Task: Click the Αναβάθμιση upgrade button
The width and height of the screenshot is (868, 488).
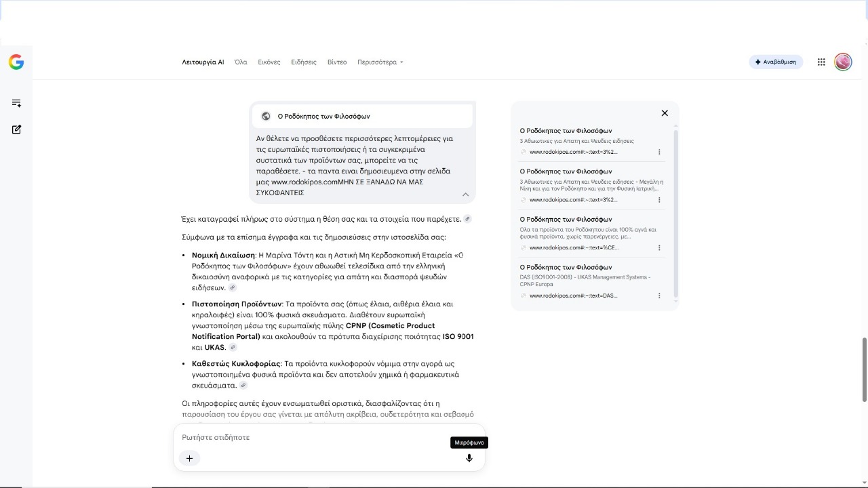Action: click(776, 62)
